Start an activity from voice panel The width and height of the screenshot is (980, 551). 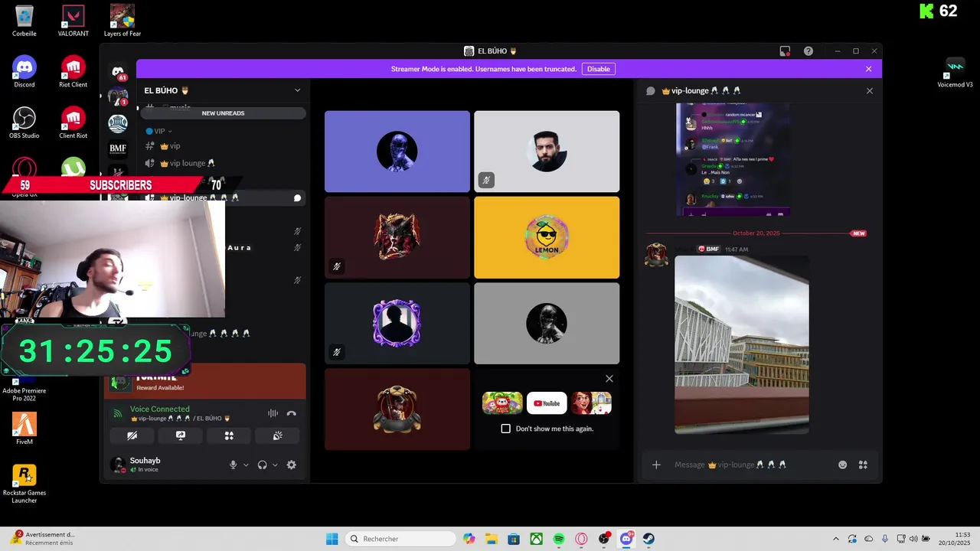coord(229,435)
